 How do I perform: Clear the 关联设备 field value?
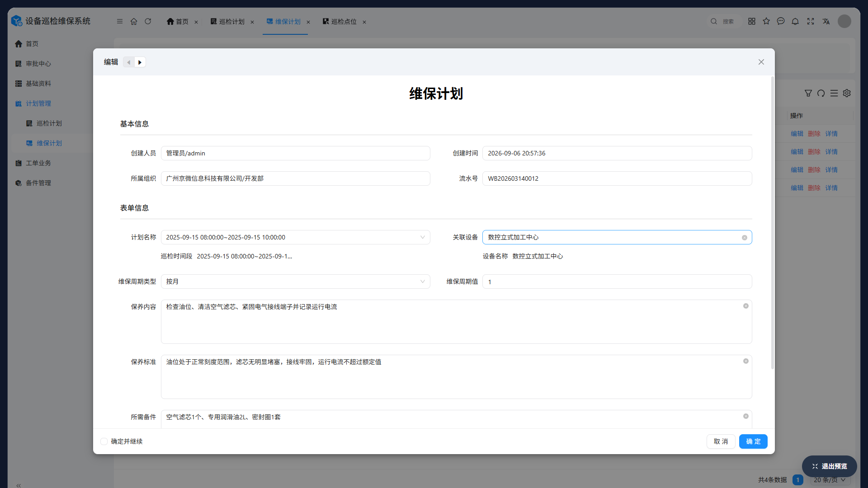745,238
